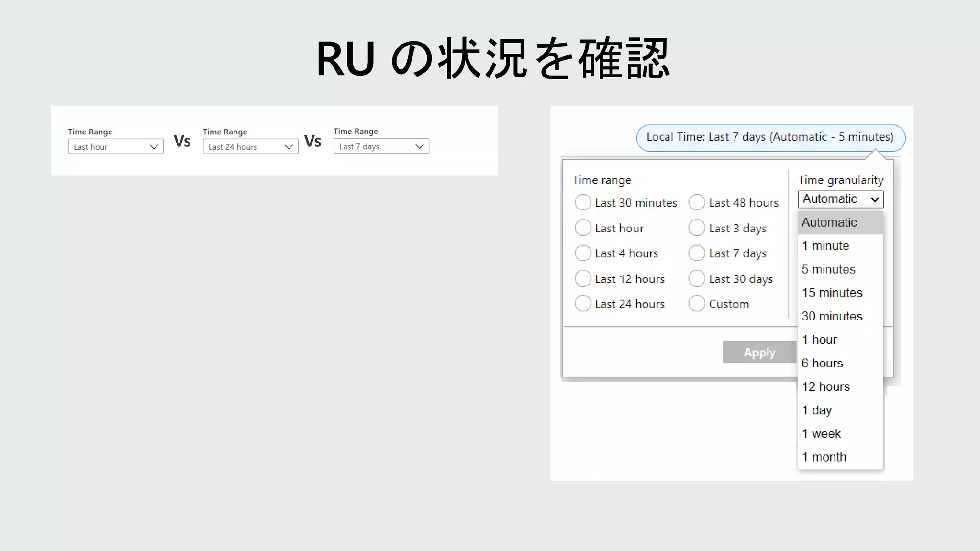Open the Last hour time range dropdown
Viewport: 980px width, 551px height.
point(115,147)
